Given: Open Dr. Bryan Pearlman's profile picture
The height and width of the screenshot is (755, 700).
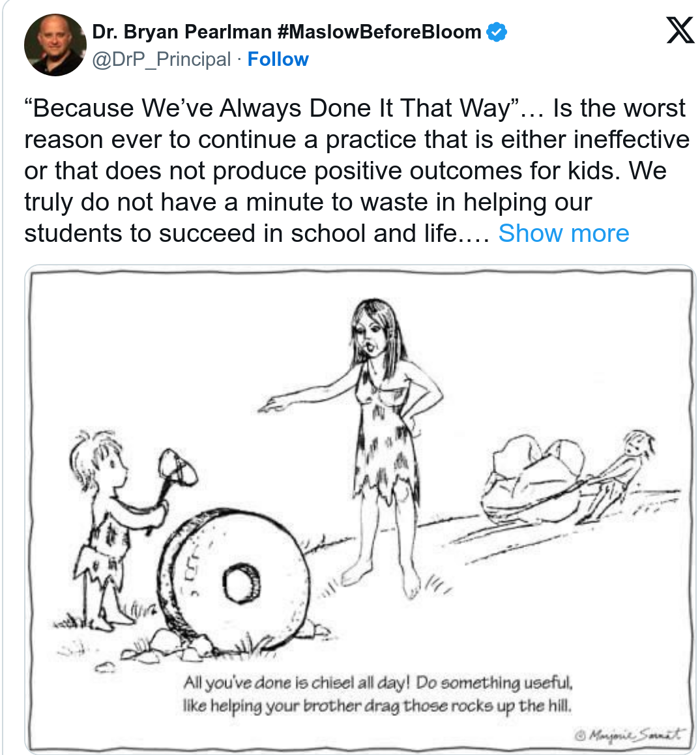Looking at the screenshot, I should 55,44.
